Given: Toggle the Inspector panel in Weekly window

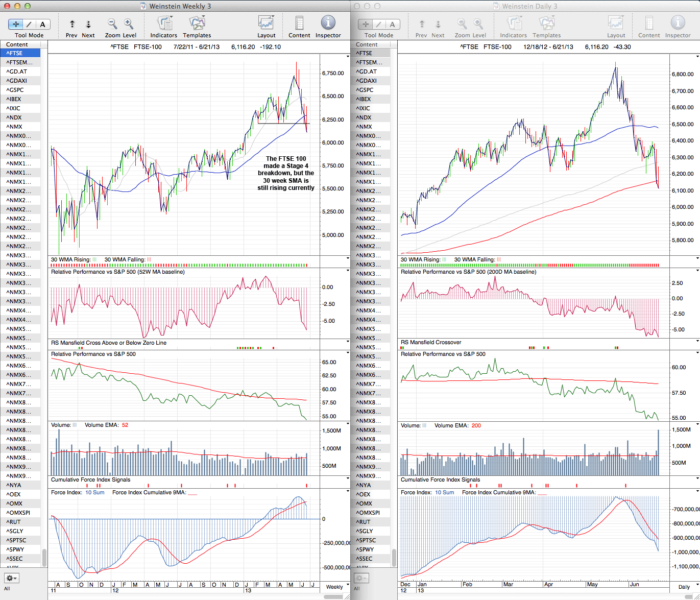Looking at the screenshot, I should click(x=328, y=24).
